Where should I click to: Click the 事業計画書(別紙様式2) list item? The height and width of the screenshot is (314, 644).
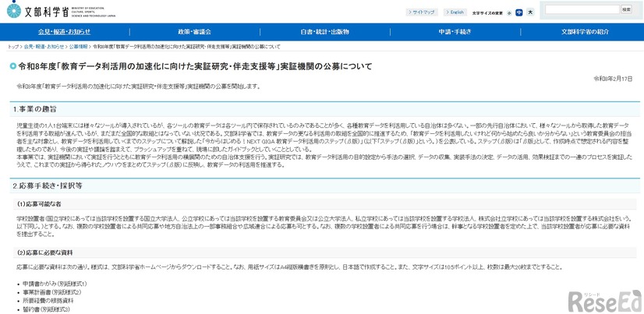pyautogui.click(x=51, y=292)
